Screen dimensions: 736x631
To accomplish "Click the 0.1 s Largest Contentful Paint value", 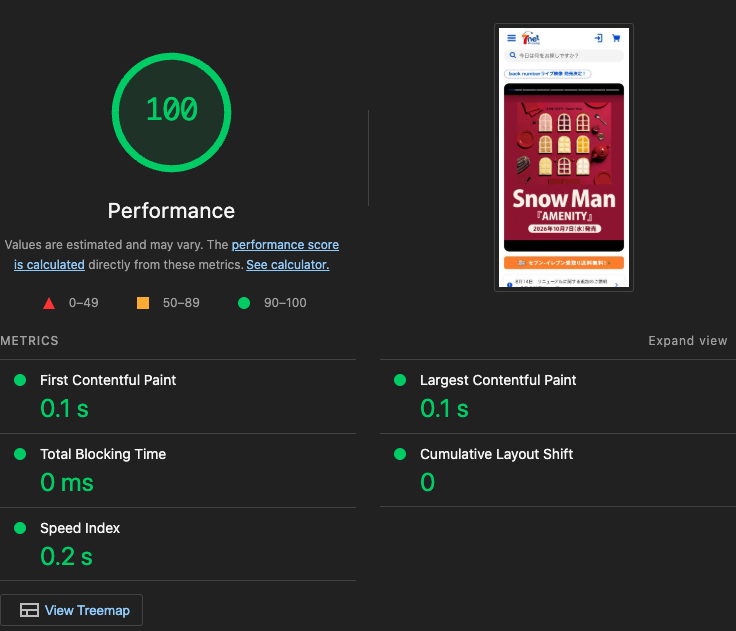I will 444,408.
